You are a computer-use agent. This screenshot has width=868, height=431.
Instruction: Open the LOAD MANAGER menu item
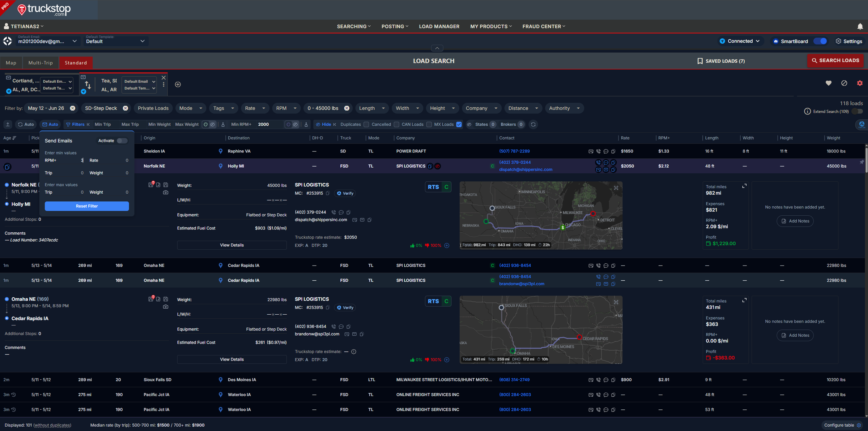(x=439, y=26)
